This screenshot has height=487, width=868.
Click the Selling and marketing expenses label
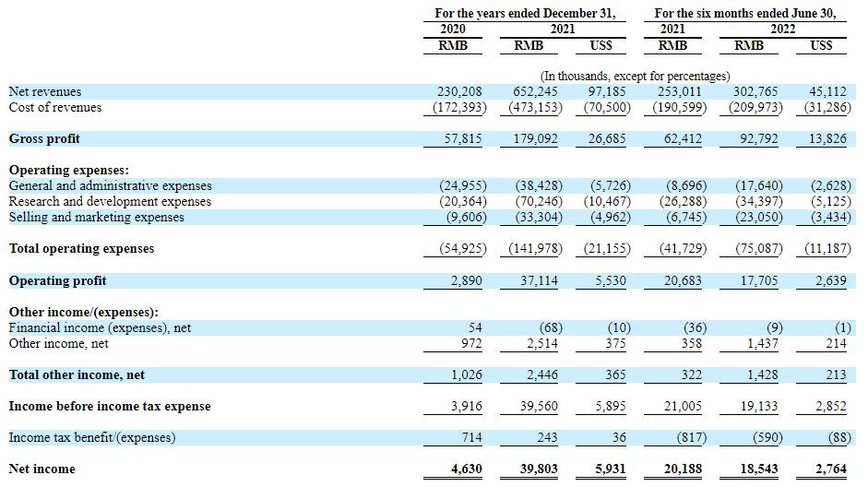[x=97, y=218]
